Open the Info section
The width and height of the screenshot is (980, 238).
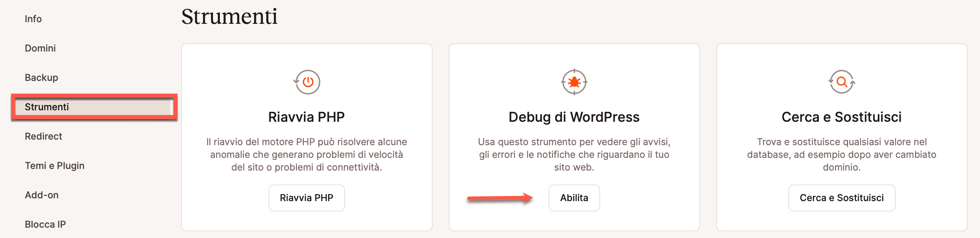33,19
